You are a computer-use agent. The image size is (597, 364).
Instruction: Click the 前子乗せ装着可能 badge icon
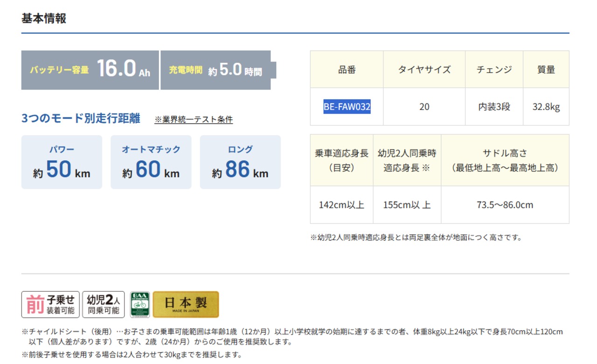(50, 304)
